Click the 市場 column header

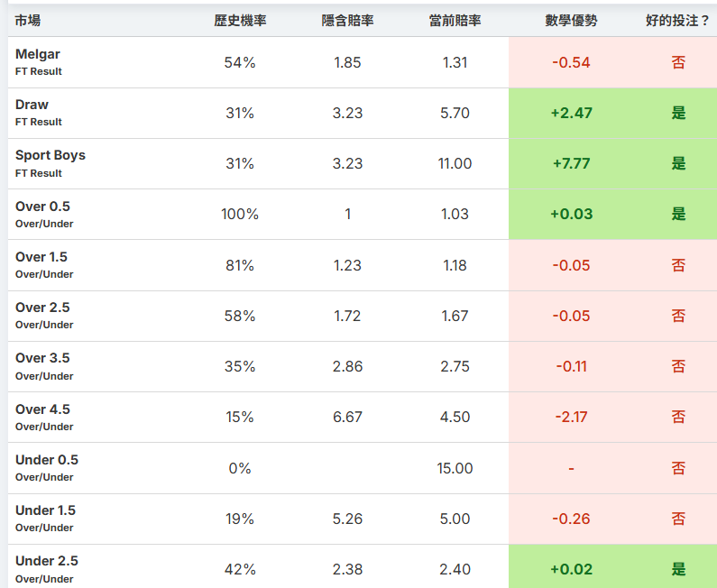click(x=27, y=21)
